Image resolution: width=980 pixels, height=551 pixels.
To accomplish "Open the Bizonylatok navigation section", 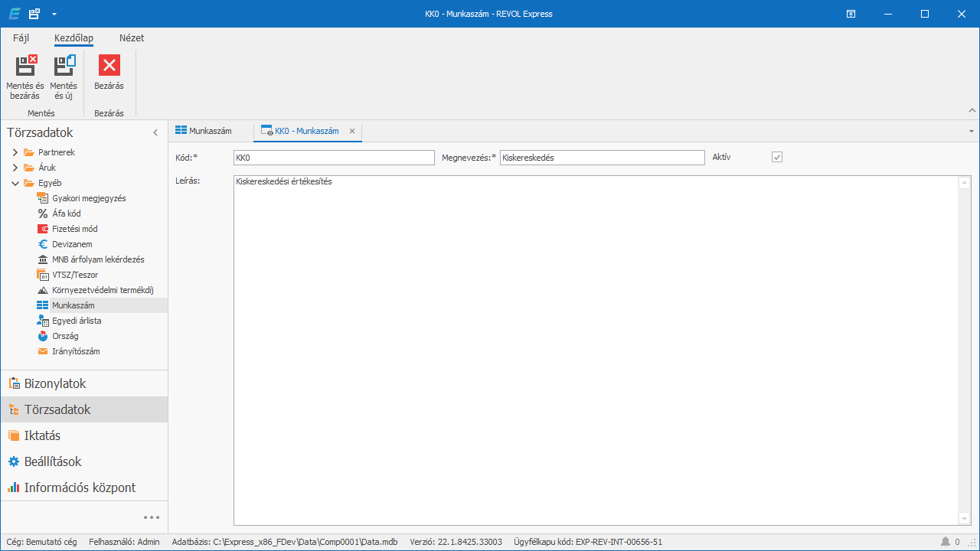I will pos(55,383).
